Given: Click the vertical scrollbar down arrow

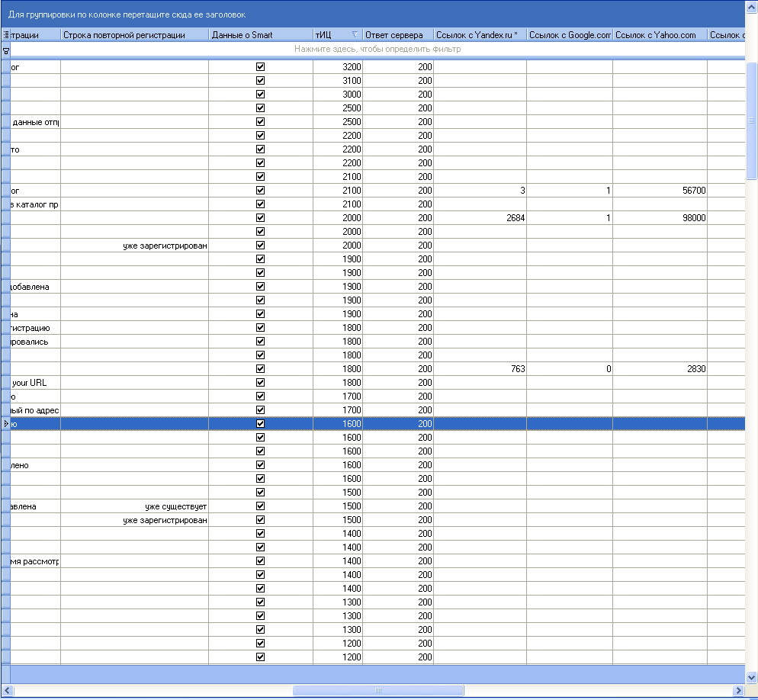Looking at the screenshot, I should (751, 676).
